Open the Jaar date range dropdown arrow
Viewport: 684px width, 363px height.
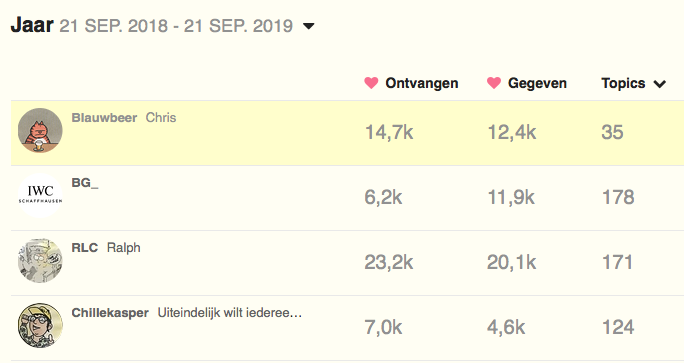pyautogui.click(x=308, y=27)
